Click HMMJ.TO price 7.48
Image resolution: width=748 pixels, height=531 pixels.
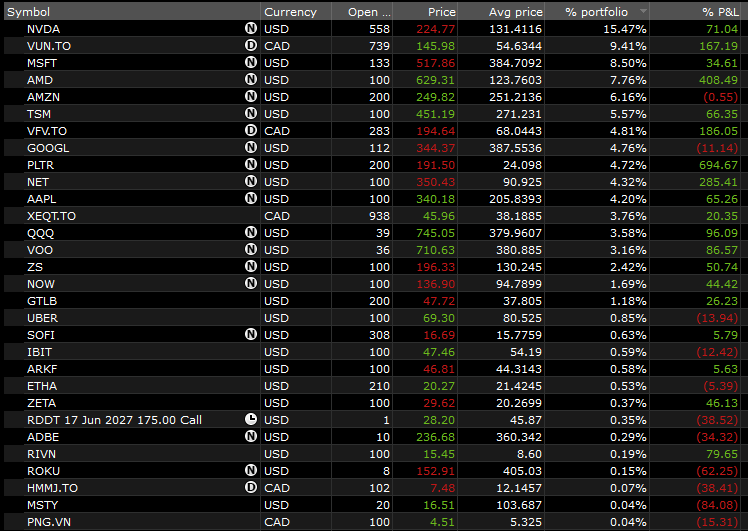(x=443, y=488)
